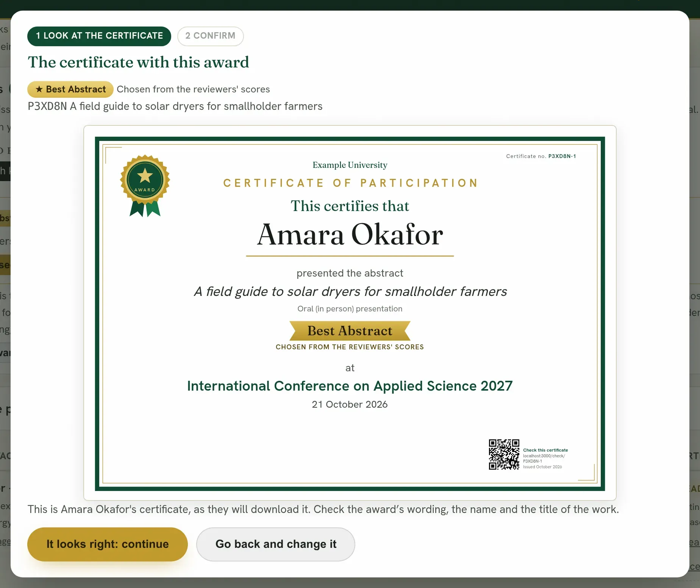Image resolution: width=700 pixels, height=588 pixels.
Task: Click the certificate QR code
Action: coord(504,454)
